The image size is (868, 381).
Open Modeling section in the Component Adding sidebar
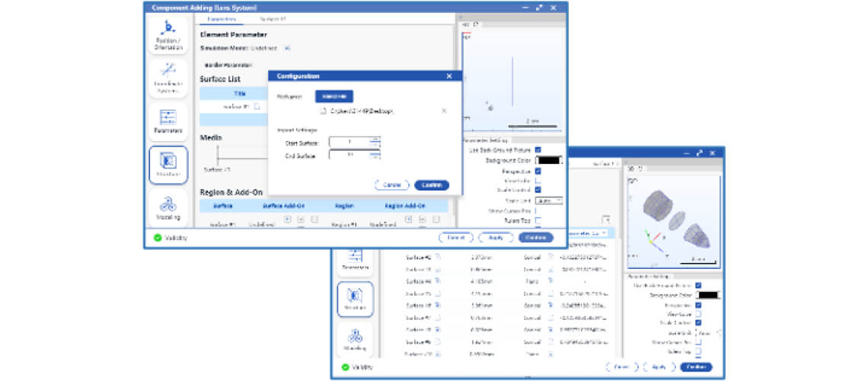coord(168,208)
